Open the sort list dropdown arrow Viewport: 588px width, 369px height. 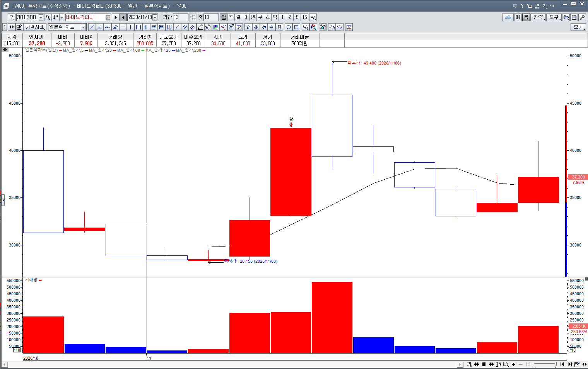click(62, 17)
